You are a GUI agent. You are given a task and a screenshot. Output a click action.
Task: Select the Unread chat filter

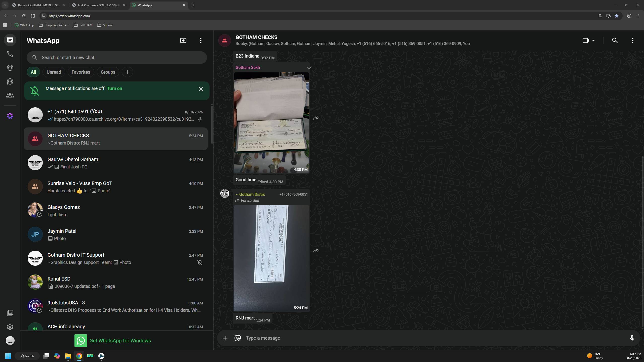[x=54, y=72]
